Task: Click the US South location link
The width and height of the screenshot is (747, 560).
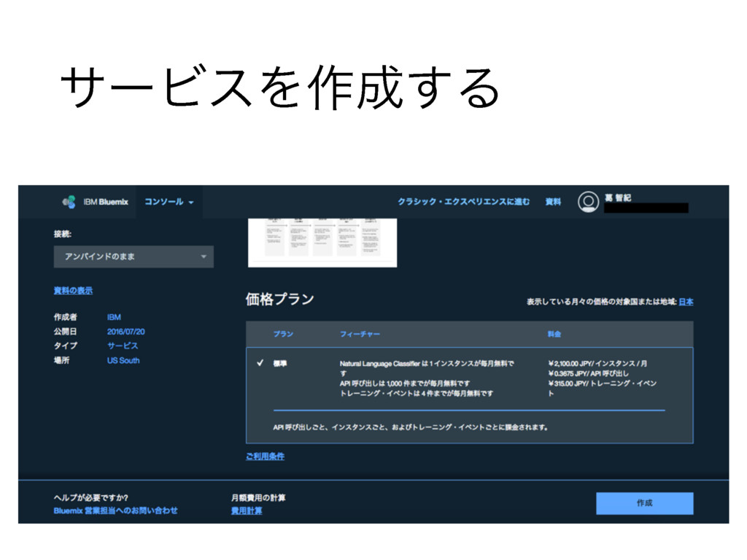Action: (x=123, y=360)
